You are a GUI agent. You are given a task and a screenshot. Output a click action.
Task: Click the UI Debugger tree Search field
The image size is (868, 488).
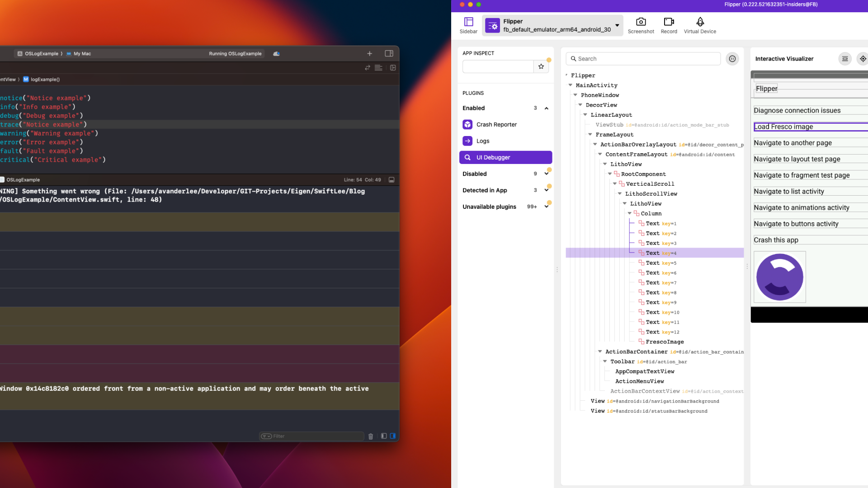(643, 59)
